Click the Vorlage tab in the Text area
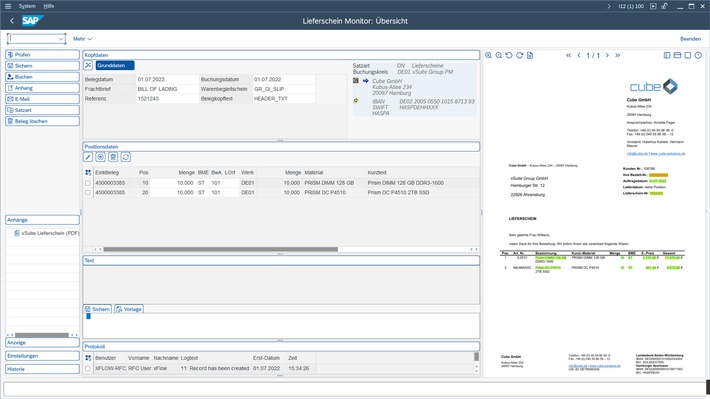 [x=129, y=309]
